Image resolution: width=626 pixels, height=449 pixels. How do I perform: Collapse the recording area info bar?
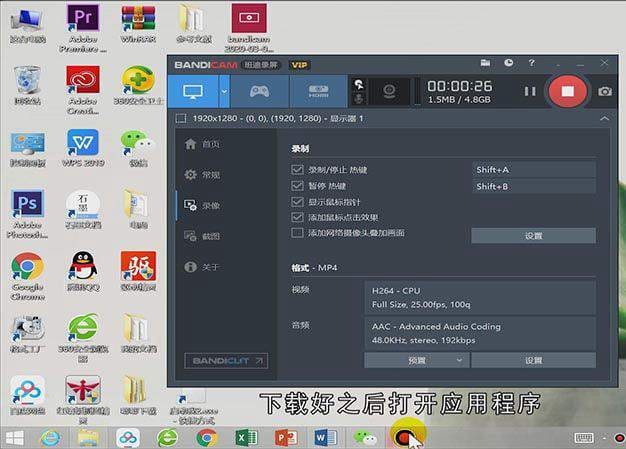tap(604, 119)
